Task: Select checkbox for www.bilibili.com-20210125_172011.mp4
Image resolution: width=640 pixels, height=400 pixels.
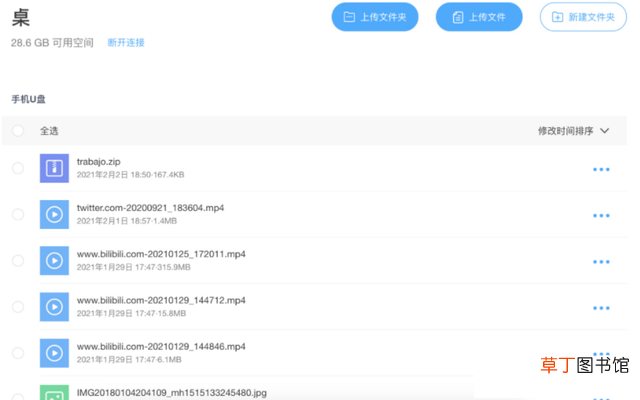Action: (x=18, y=260)
